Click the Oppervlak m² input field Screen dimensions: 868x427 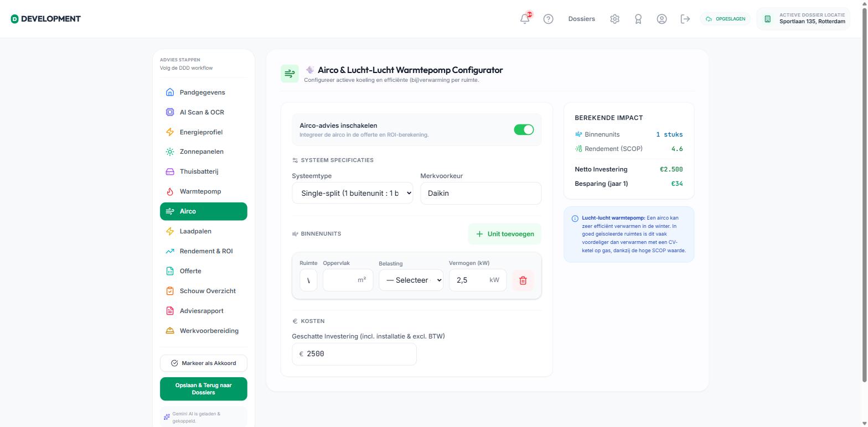pos(348,280)
